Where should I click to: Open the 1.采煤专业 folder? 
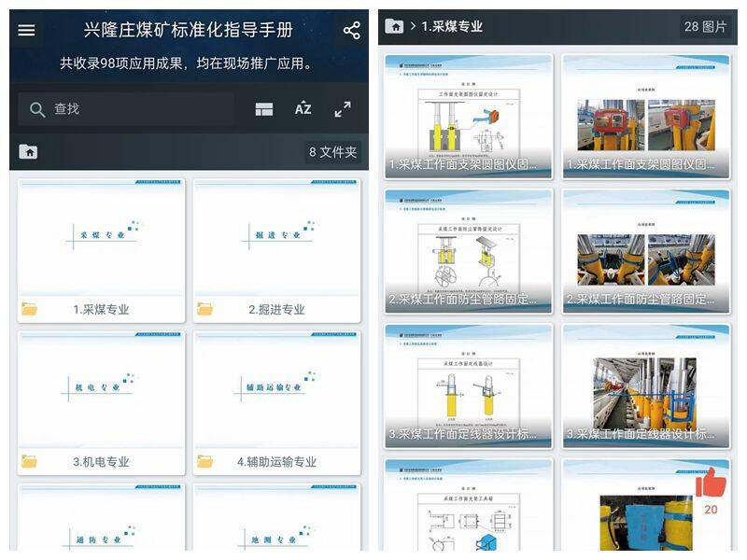[101, 250]
